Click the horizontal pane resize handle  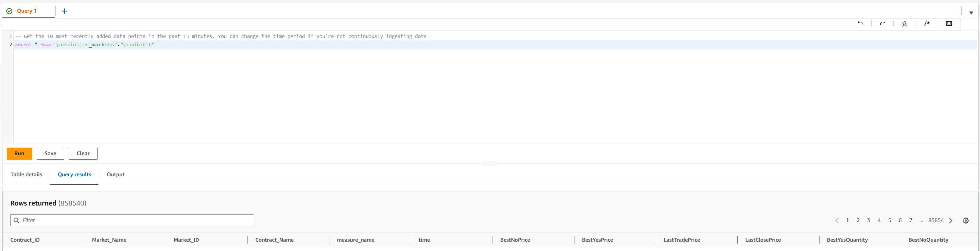pyautogui.click(x=490, y=164)
